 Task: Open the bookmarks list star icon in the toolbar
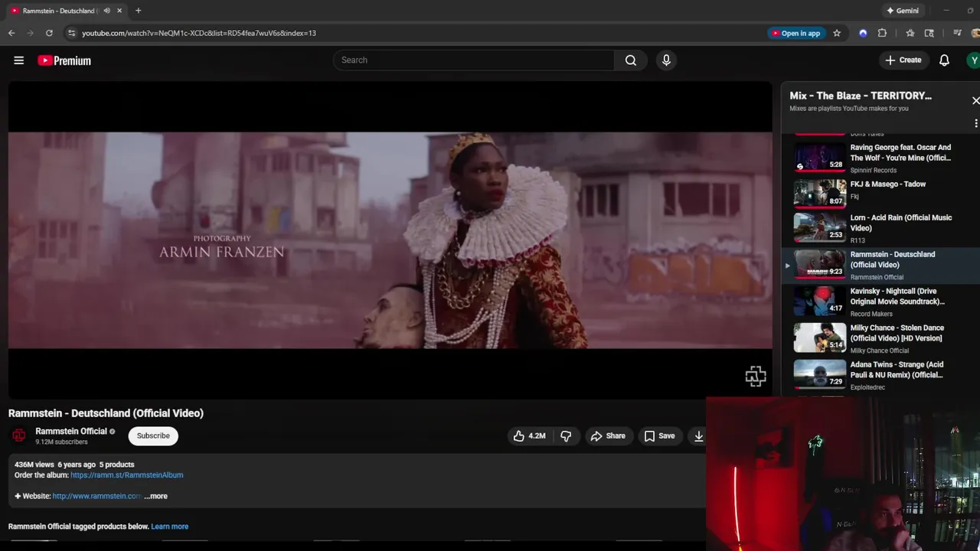(x=910, y=33)
